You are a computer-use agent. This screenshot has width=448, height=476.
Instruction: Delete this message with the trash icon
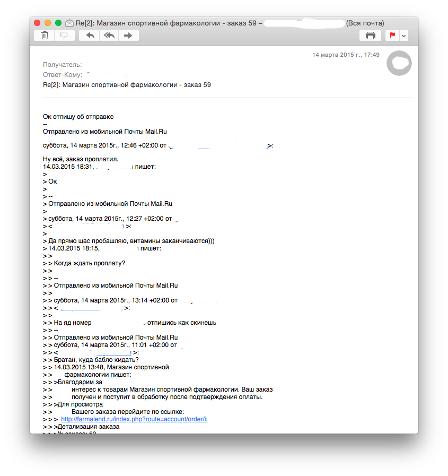pyautogui.click(x=45, y=36)
